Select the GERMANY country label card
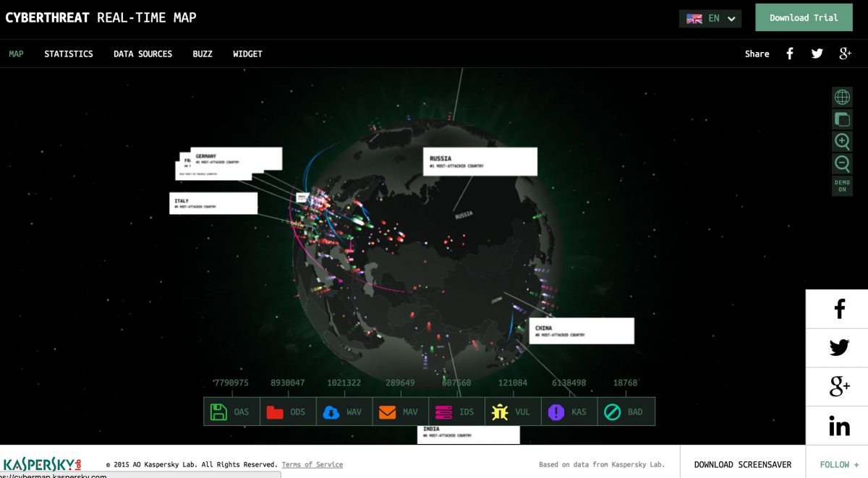This screenshot has width=868, height=478. click(x=237, y=158)
